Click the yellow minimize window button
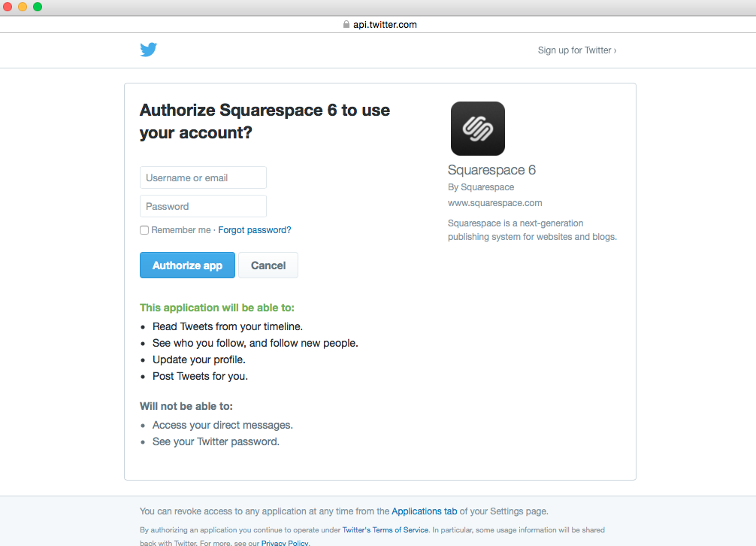The image size is (756, 546). [x=23, y=7]
